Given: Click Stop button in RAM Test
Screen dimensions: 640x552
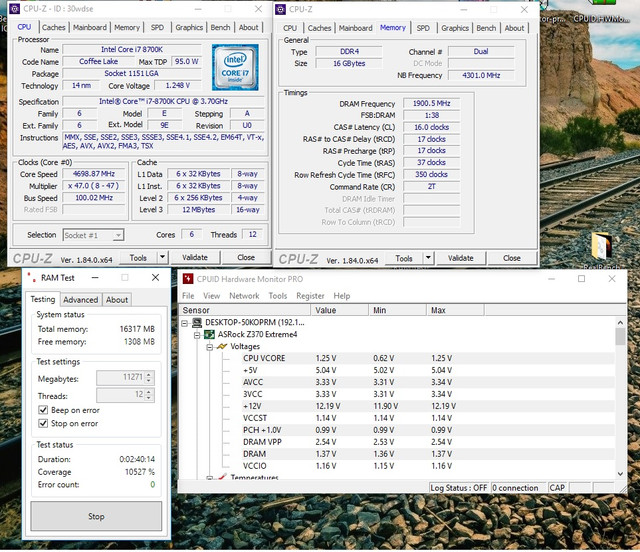Looking at the screenshot, I should click(96, 516).
